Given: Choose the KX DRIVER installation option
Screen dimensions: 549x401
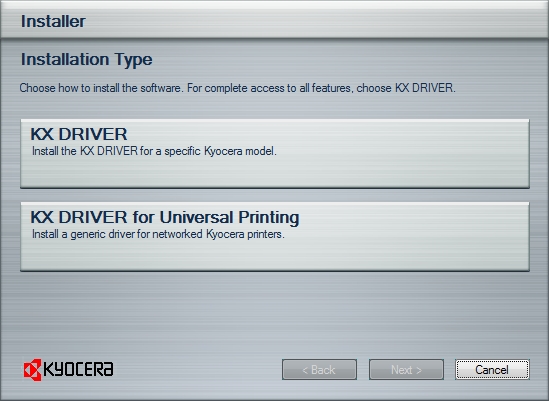Looking at the screenshot, I should coord(275,153).
